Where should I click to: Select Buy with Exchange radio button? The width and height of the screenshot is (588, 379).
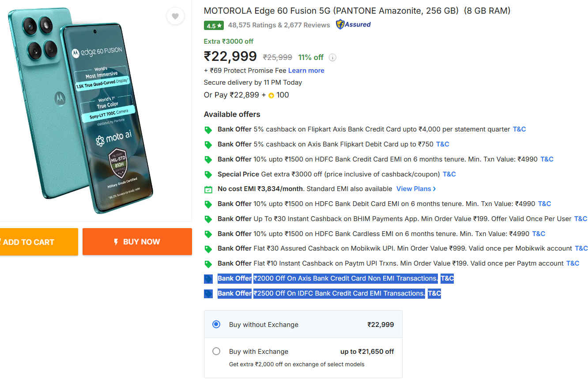[x=216, y=351]
